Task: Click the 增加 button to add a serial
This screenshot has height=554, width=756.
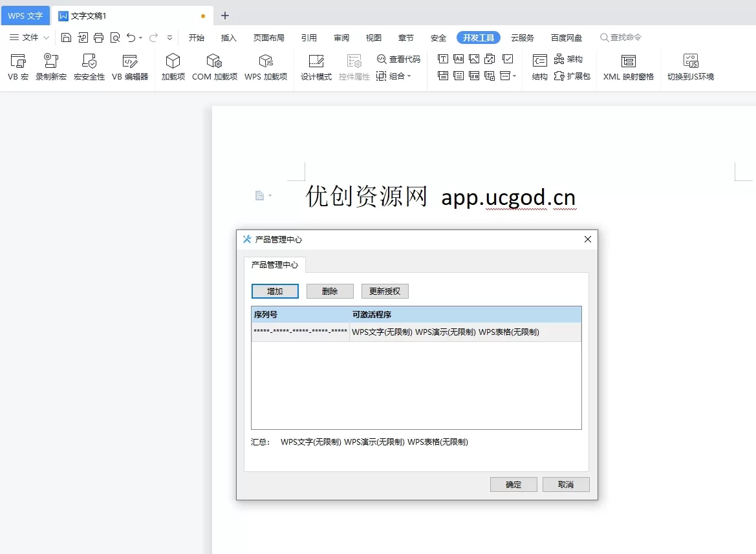Action: click(275, 291)
